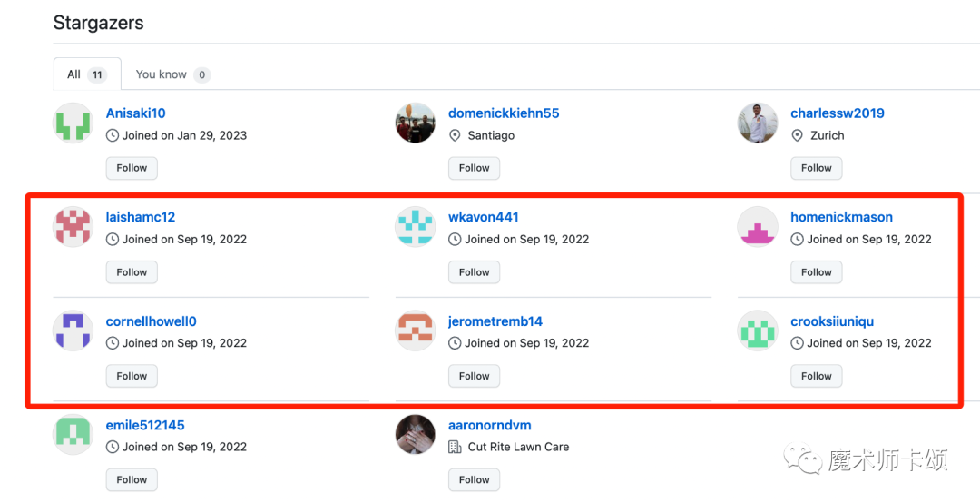
Task: Open domenickkiehn55's profile photo
Action: [x=416, y=123]
